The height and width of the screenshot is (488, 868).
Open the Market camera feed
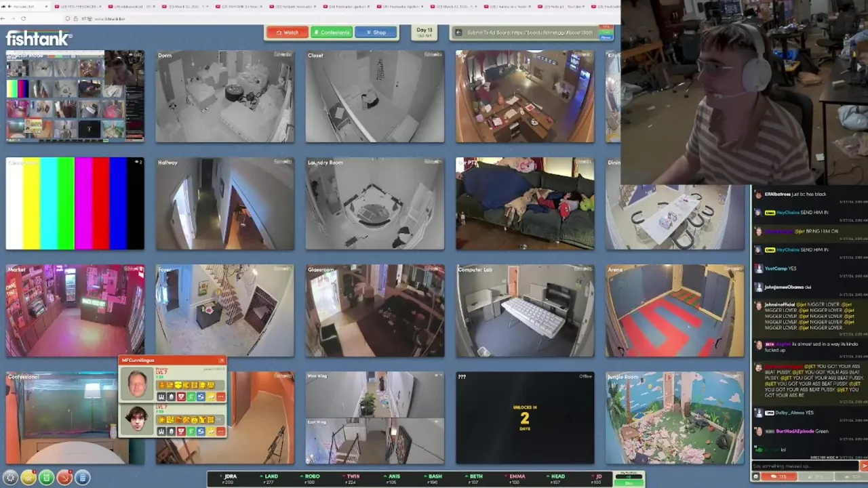tap(75, 310)
